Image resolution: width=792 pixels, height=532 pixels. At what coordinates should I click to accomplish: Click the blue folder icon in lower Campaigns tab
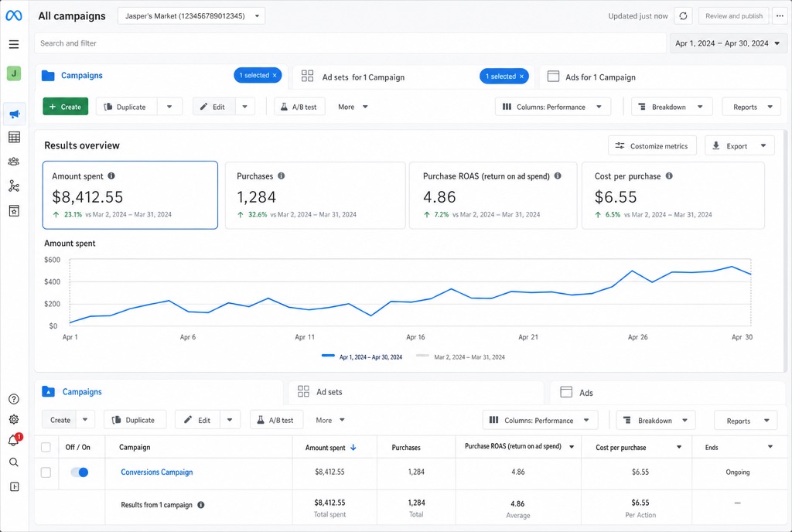pyautogui.click(x=49, y=392)
